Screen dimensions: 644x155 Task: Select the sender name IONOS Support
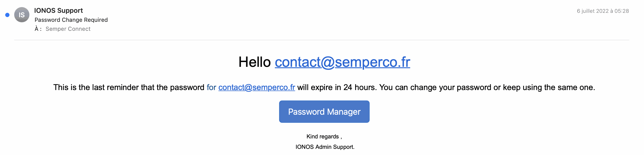click(59, 10)
